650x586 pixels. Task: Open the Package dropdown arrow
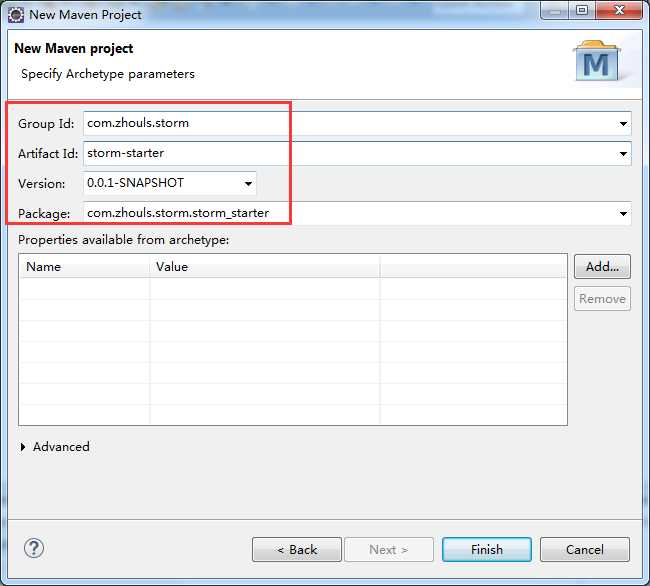[623, 214]
